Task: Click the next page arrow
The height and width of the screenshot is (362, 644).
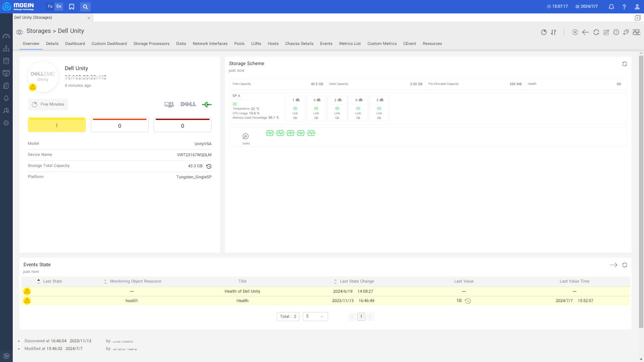Action: (x=370, y=317)
